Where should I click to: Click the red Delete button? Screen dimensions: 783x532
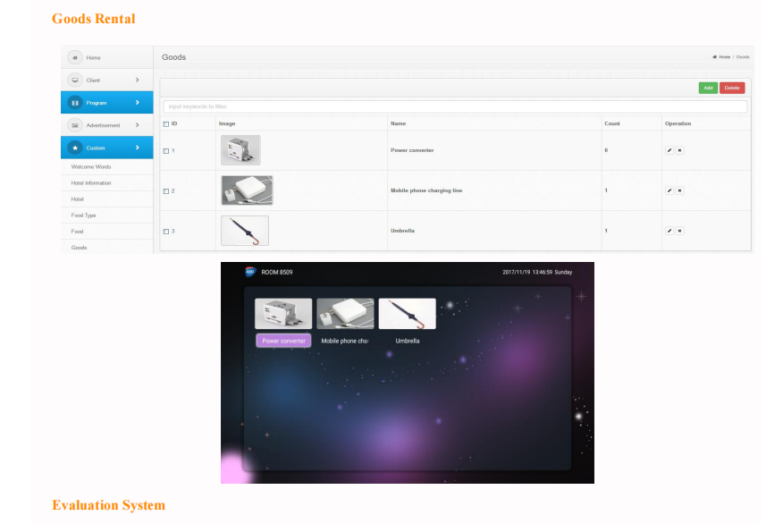(x=732, y=88)
